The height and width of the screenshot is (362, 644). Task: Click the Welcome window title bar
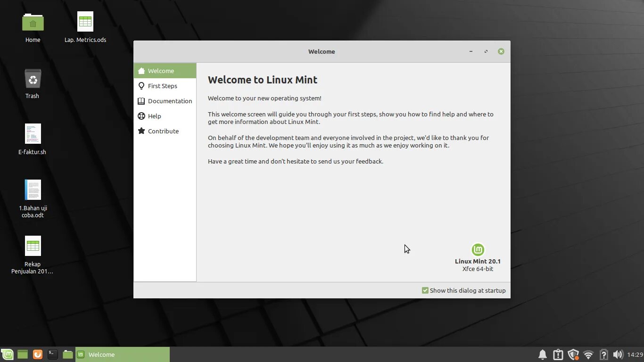[322, 51]
